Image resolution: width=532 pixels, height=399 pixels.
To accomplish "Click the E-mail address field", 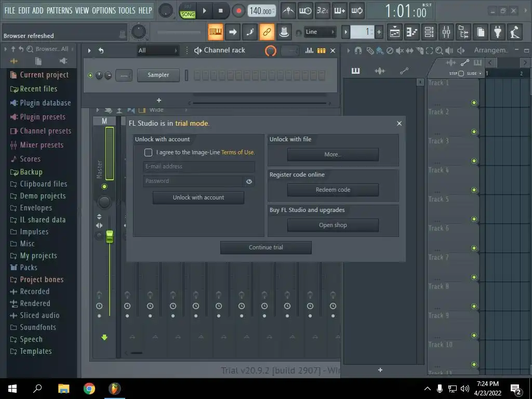I will 199,166.
